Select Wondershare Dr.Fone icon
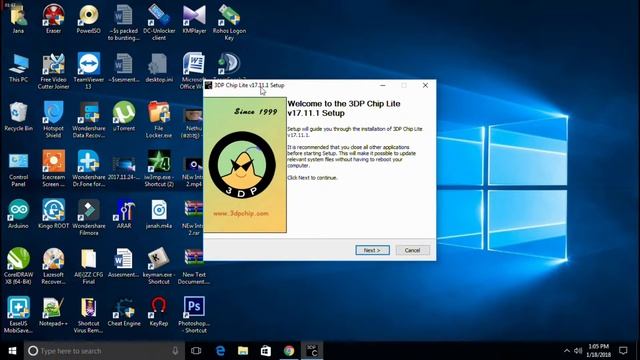The image size is (640, 360). coord(89,169)
